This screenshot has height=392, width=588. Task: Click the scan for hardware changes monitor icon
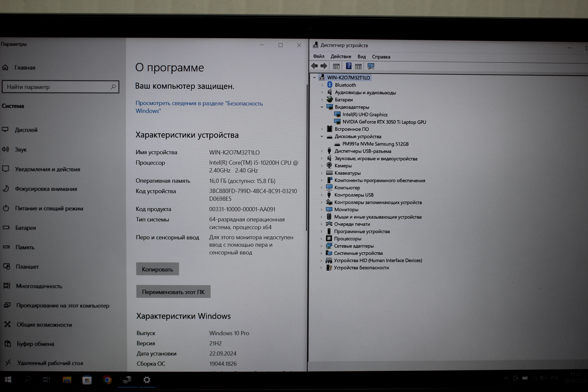(371, 66)
